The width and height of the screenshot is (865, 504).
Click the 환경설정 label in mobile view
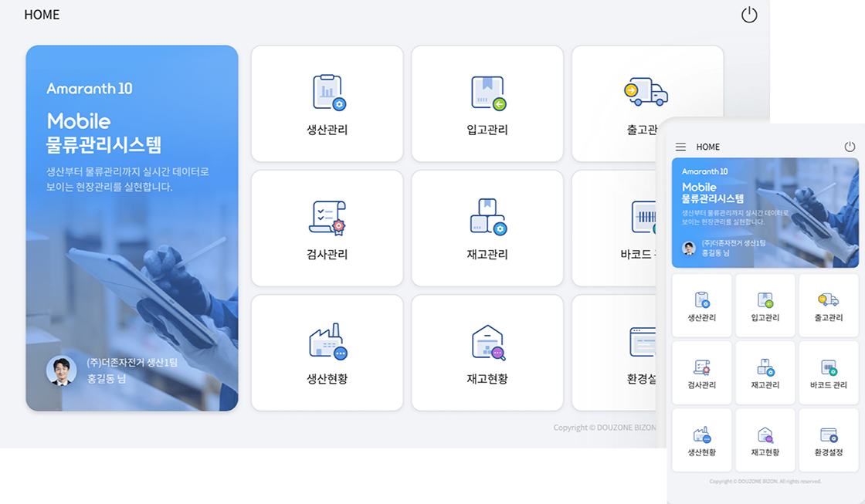click(829, 452)
